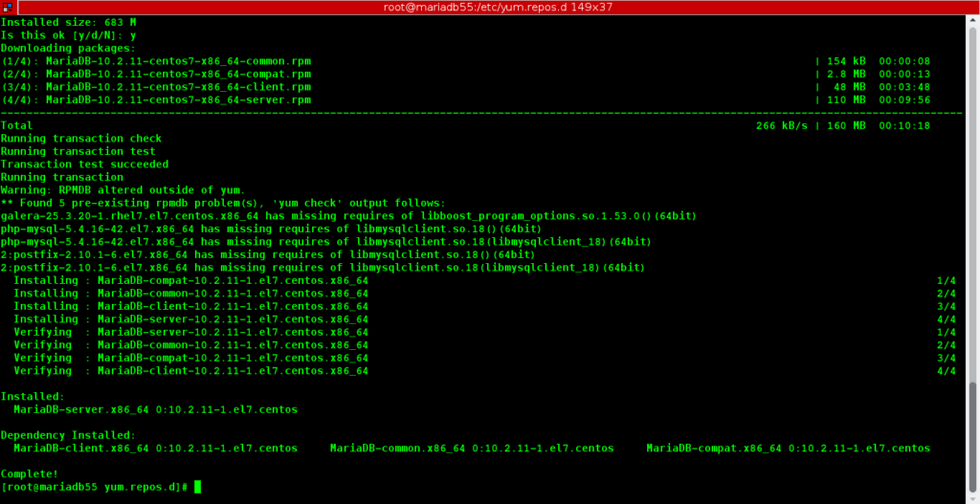This screenshot has width=980, height=504.
Task: Click 'MariaDB-10.2.11-centos7-x86_64-client.rpm' download row
Action: [x=466, y=87]
